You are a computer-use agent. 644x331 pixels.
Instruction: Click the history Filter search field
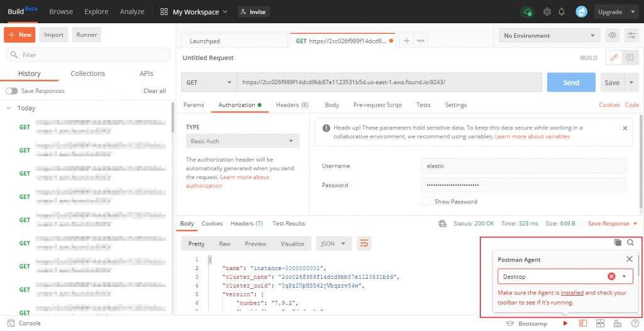(88, 55)
